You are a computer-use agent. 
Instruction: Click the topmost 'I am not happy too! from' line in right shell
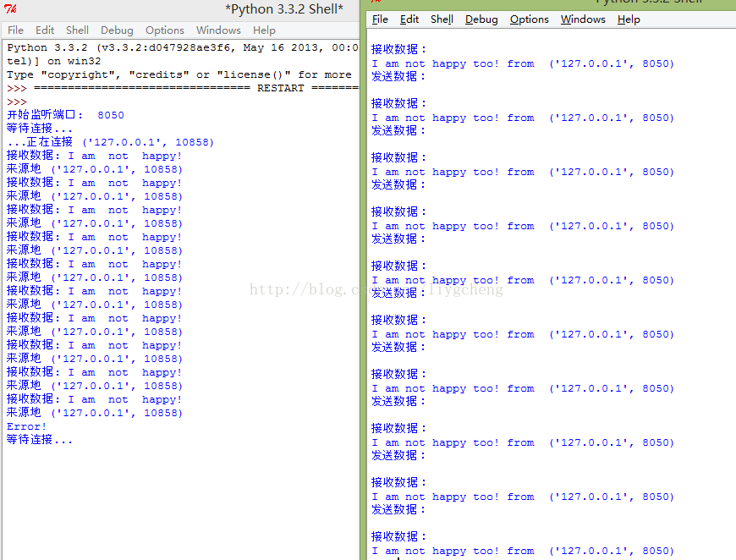[x=523, y=63]
